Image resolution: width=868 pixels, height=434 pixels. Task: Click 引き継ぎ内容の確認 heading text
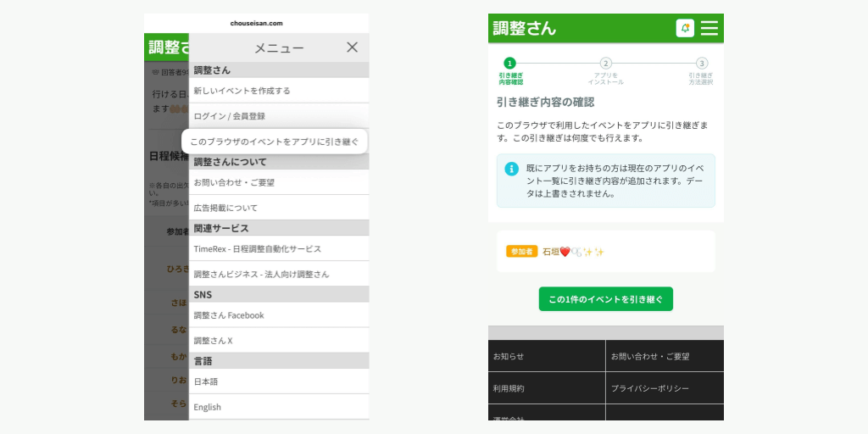click(x=545, y=102)
